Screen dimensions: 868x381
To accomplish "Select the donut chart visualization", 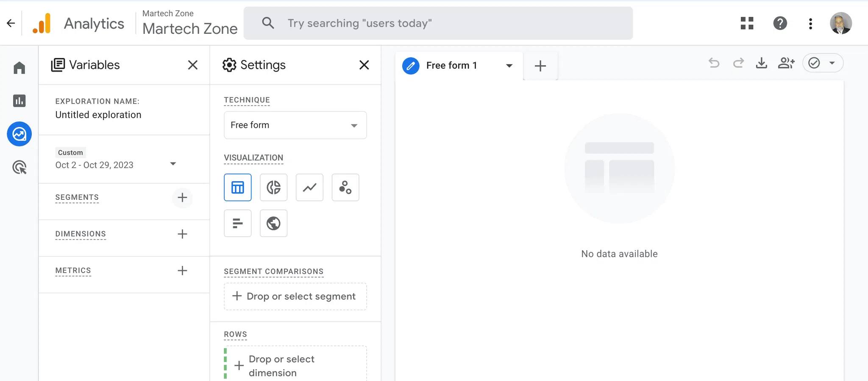I will 273,187.
